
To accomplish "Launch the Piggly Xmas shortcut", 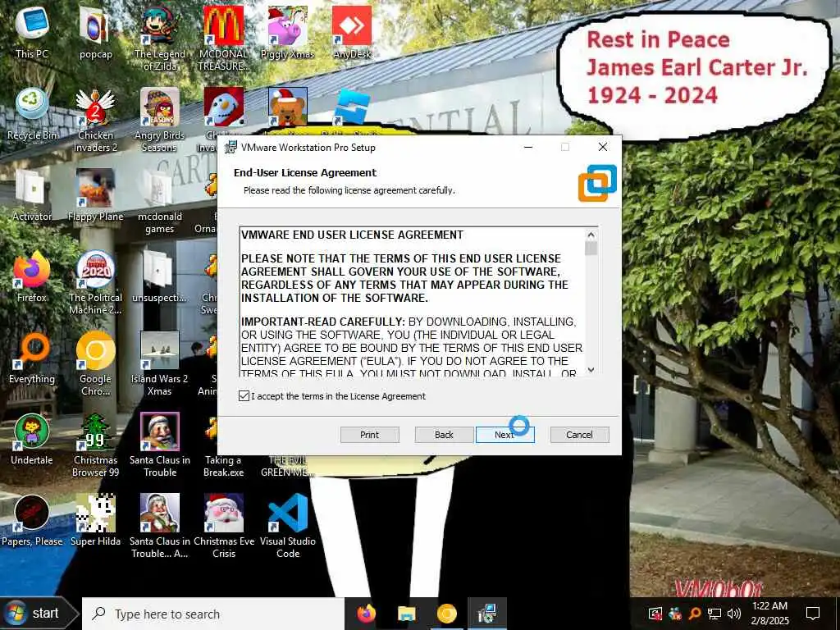I will click(288, 32).
